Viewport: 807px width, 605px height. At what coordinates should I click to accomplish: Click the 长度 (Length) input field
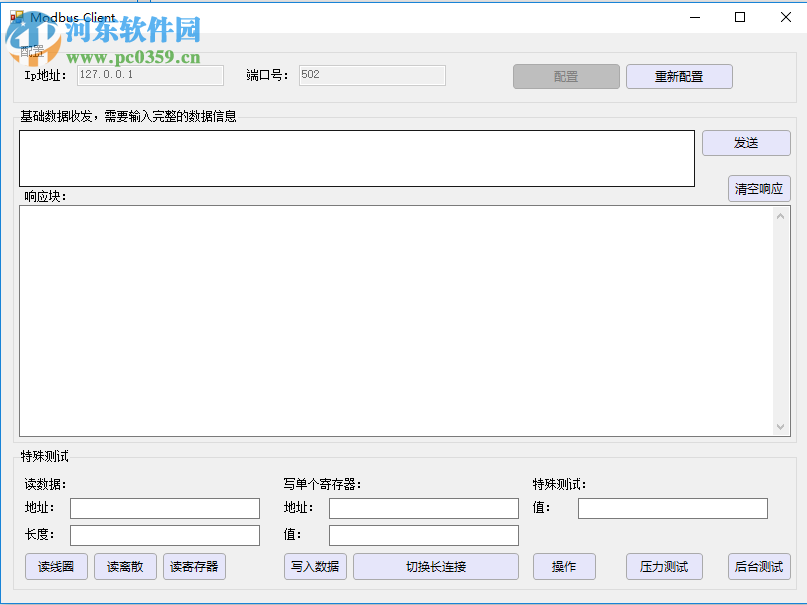coord(164,535)
